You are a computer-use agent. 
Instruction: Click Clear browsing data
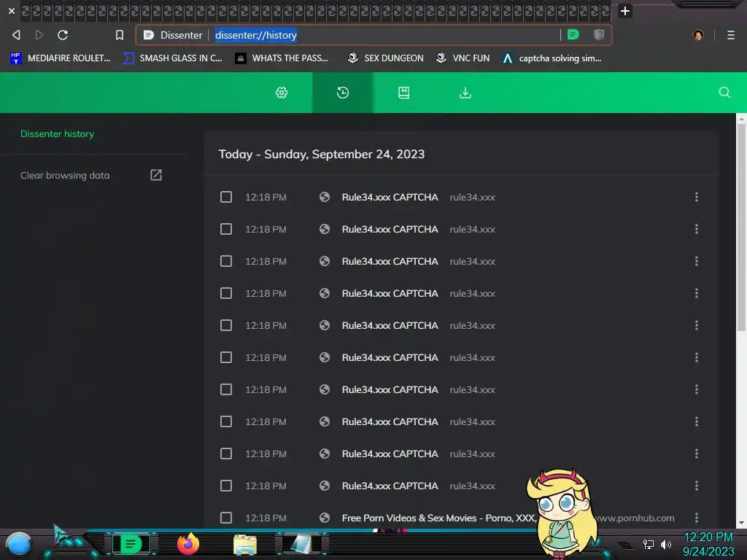tap(65, 175)
